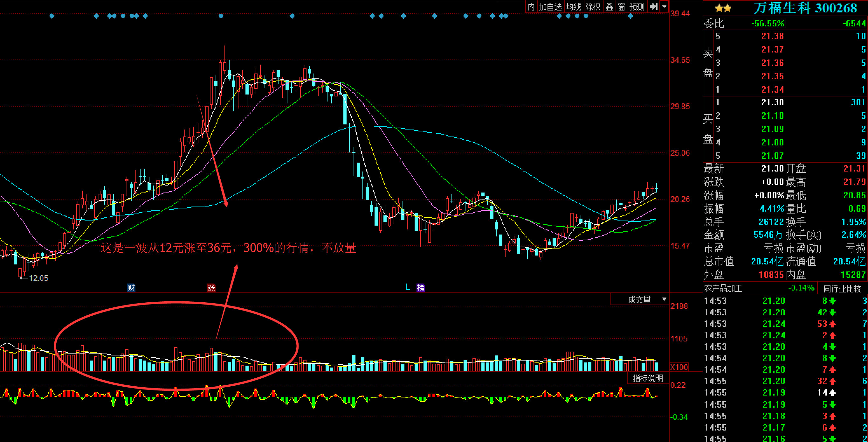868x442 pixels.
Task: Click the 预测 forecast button
Action: [637, 7]
